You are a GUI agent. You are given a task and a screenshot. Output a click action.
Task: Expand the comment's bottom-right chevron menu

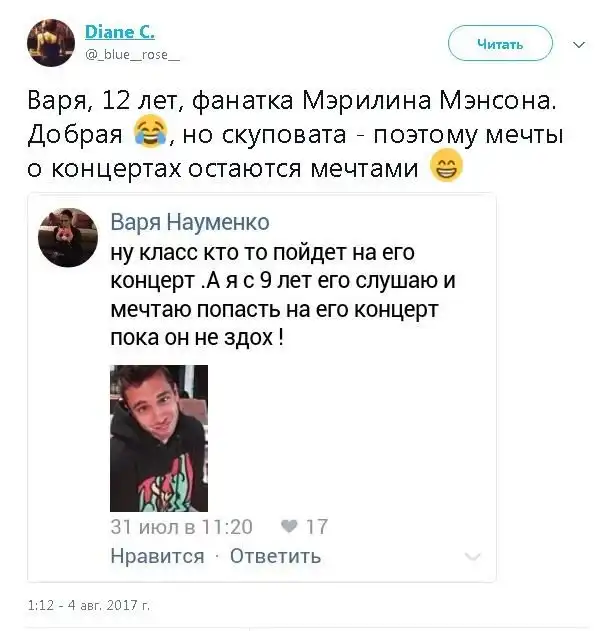(x=472, y=557)
